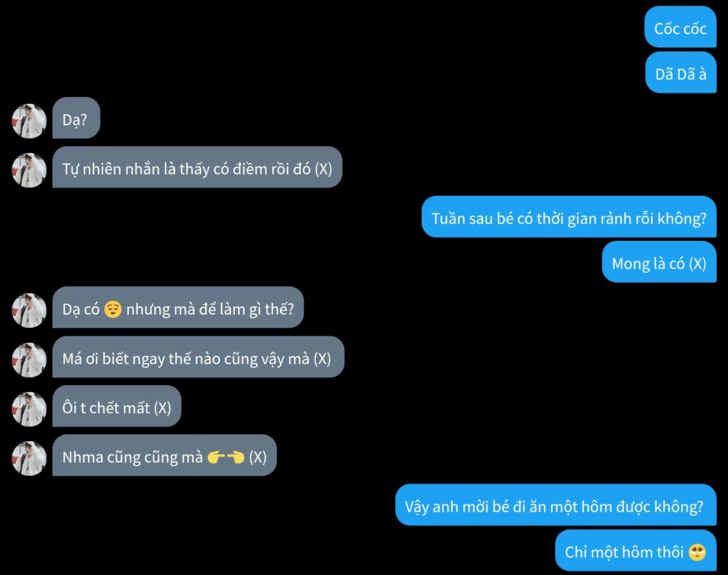Select the "Cốc cốc" message bubble
Image resolution: width=728 pixels, height=575 pixels.
coord(680,27)
